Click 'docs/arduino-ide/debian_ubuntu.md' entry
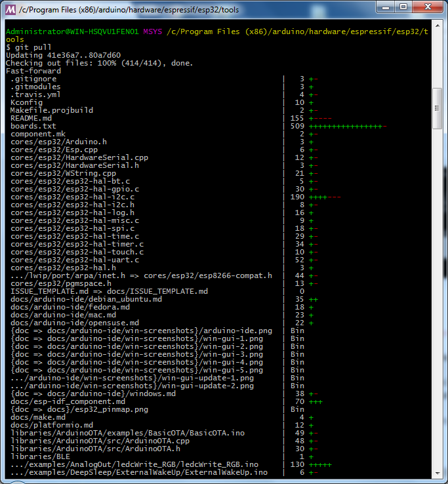The image size is (448, 484). (x=86, y=300)
